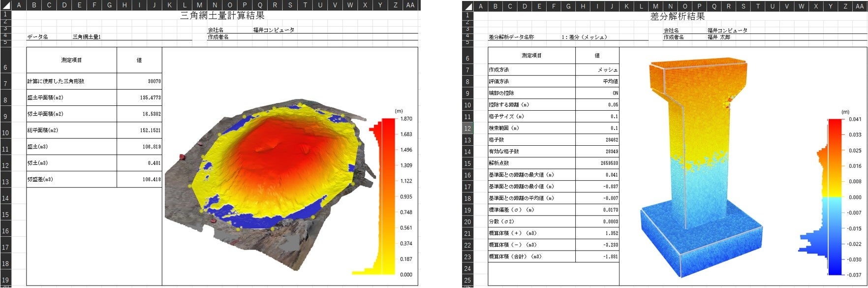
Task: Select column AA header in right spreadsheet
Action: point(860,6)
